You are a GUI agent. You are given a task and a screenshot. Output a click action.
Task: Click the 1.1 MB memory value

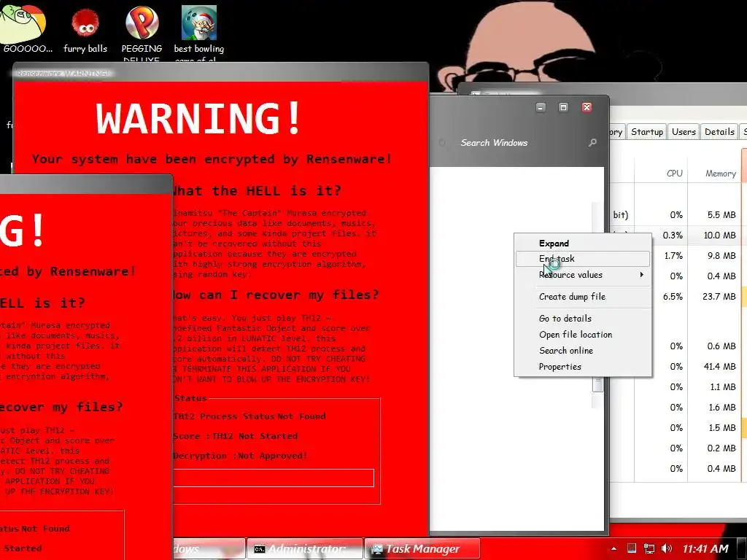[723, 387]
